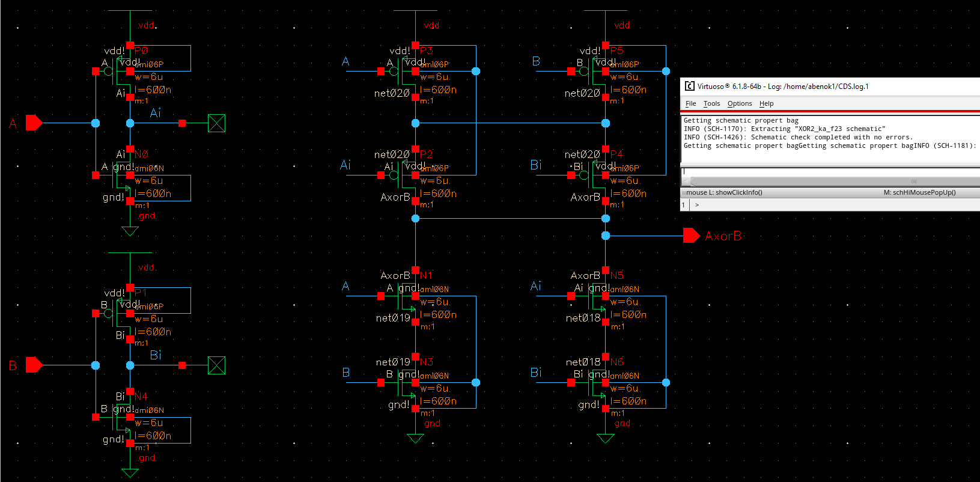This screenshot has height=482, width=980.
Task: Click the mouse L: showClickInfo() status text
Action: pyautogui.click(x=723, y=192)
